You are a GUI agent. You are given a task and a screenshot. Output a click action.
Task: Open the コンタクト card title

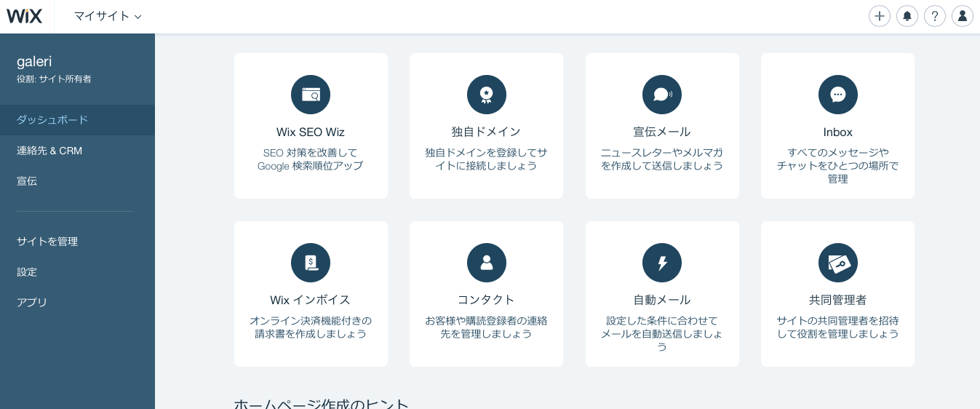coord(487,300)
